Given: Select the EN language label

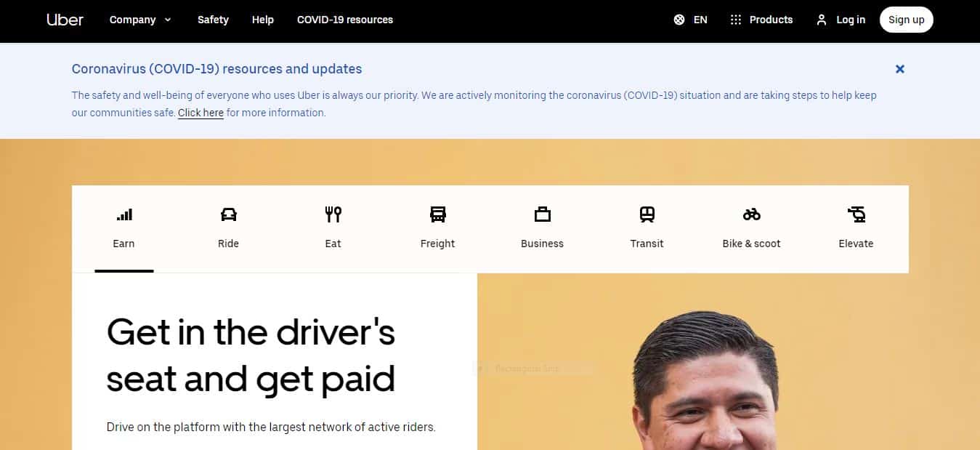Looking at the screenshot, I should (x=700, y=20).
